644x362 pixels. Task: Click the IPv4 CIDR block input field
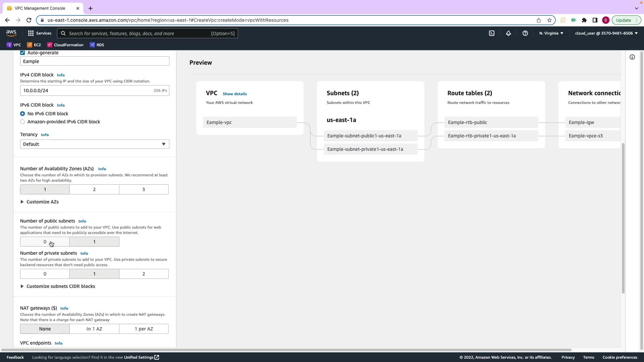pyautogui.click(x=86, y=90)
